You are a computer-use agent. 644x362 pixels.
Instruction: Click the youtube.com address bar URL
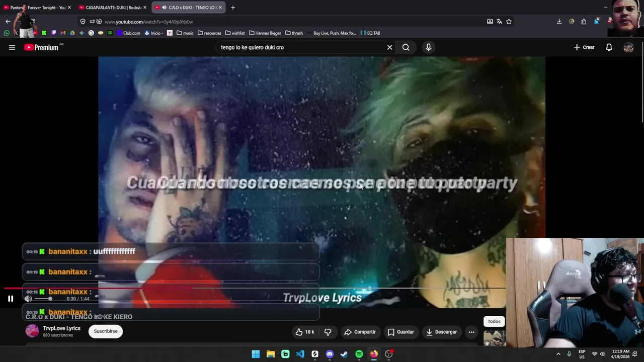click(x=148, y=22)
